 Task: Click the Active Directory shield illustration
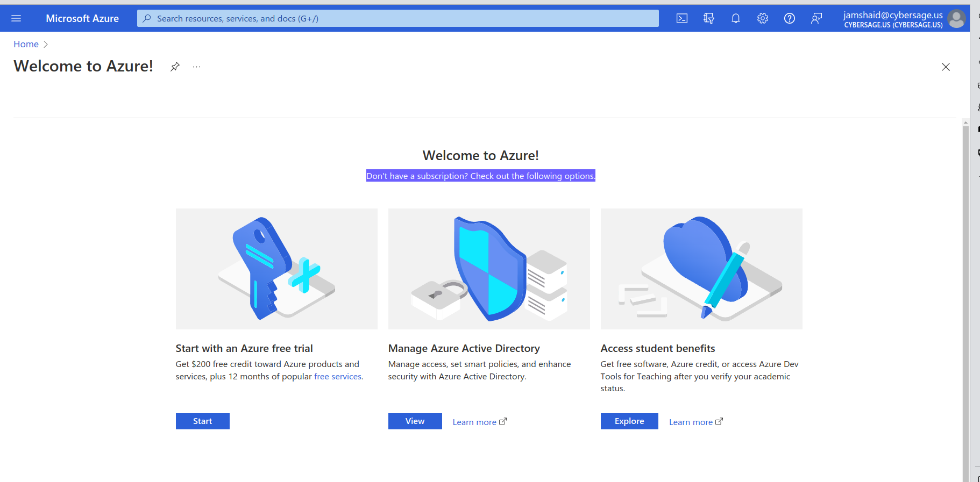coord(489,269)
